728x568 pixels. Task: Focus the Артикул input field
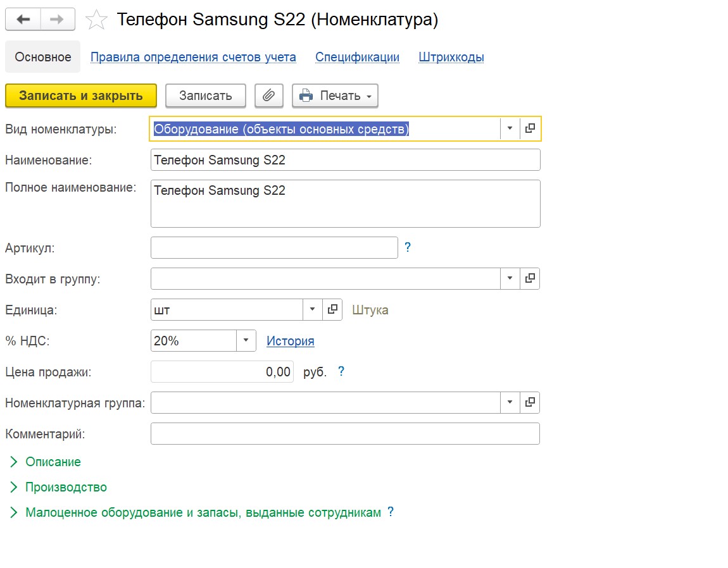274,248
